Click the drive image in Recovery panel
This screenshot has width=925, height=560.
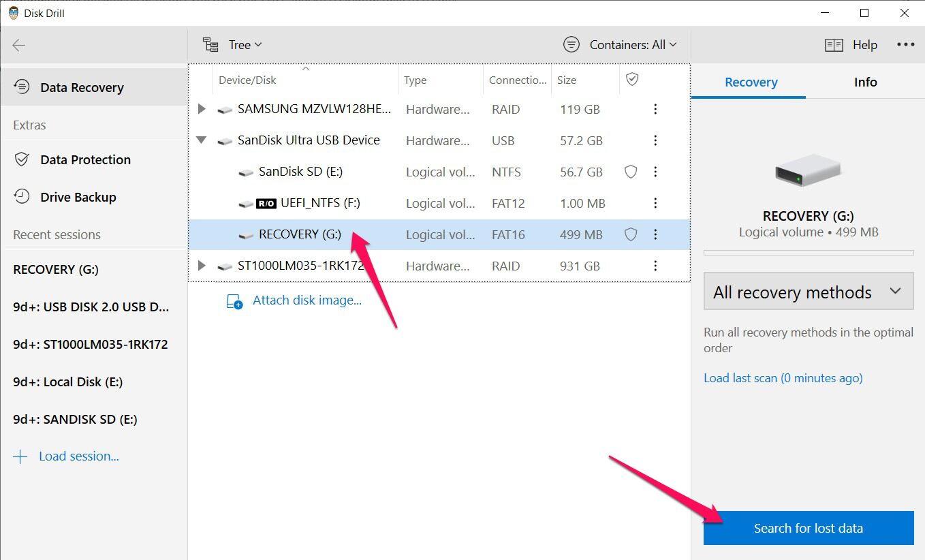pos(809,171)
